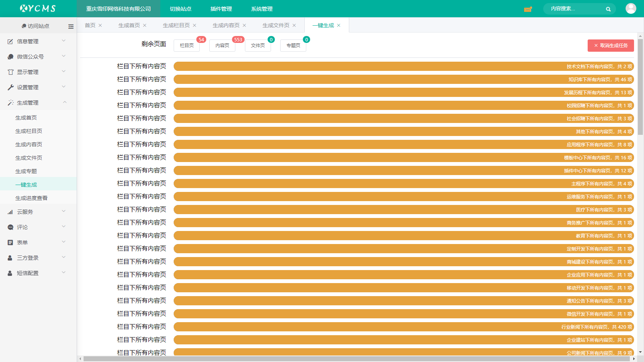Click the 生成管理 magic wand icon
Viewport: 644px width, 362px height.
[10, 103]
